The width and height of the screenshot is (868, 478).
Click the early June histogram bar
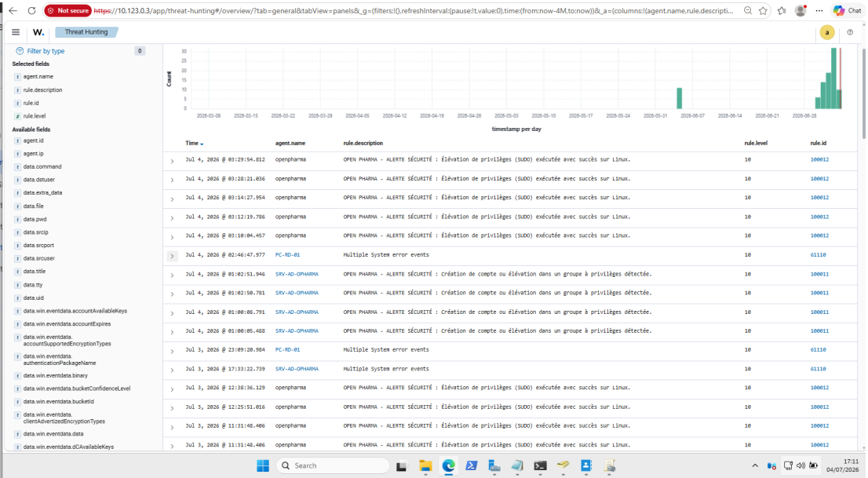[679, 99]
